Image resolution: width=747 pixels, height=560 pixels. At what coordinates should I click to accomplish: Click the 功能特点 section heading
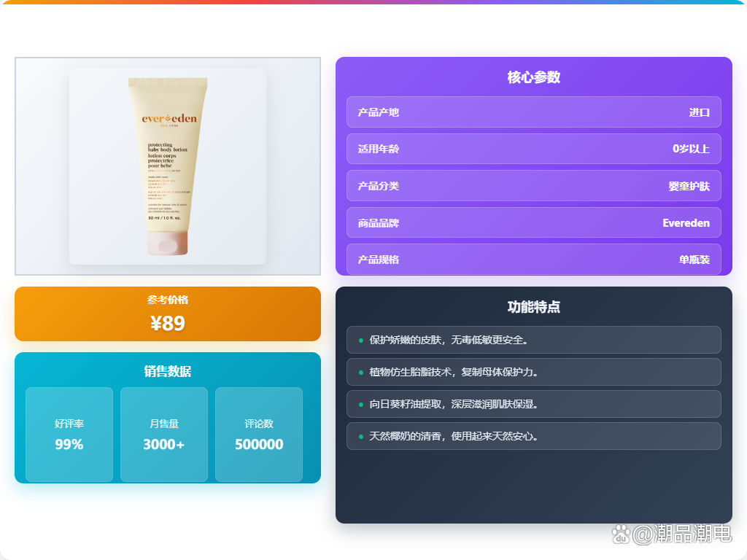533,307
